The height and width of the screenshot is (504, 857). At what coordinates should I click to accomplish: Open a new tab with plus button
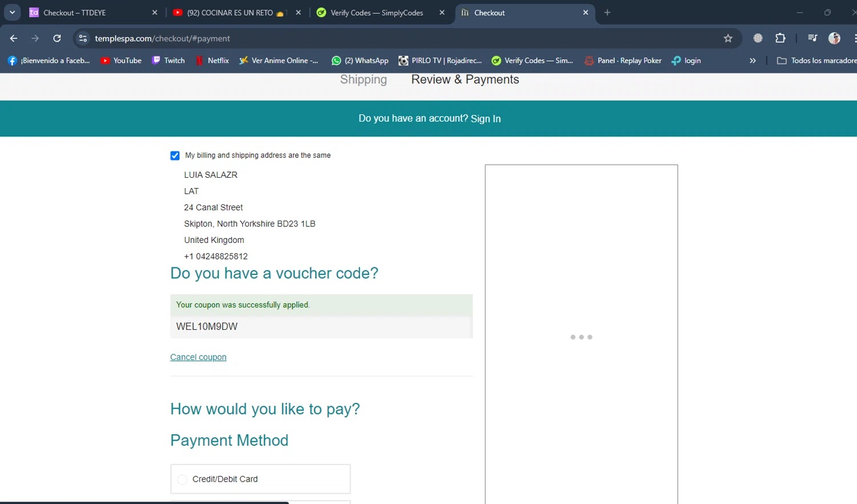tap(607, 13)
